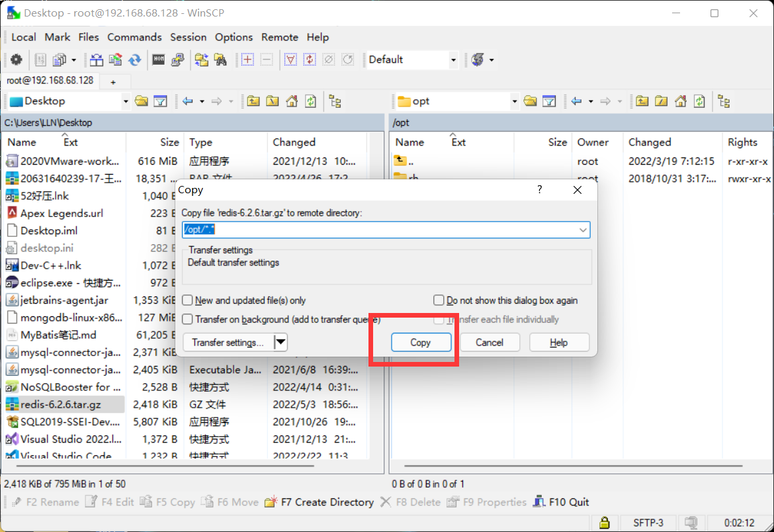
Task: Show remote directory tree icon
Action: pyautogui.click(x=724, y=101)
